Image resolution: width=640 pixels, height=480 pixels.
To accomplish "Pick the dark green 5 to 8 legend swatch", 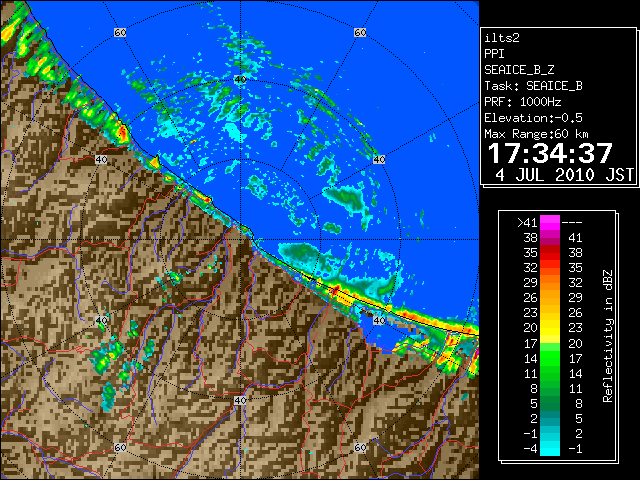I will (550, 404).
